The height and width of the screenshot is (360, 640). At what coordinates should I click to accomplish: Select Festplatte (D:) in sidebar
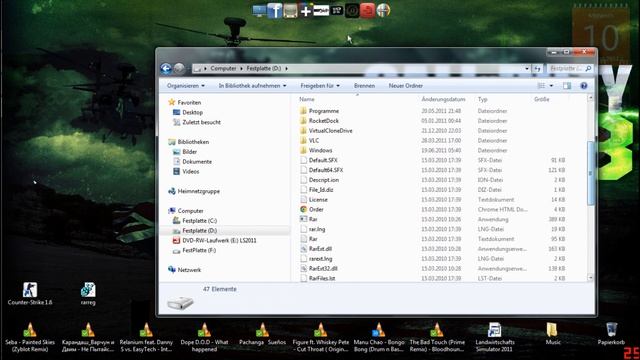tap(199, 231)
